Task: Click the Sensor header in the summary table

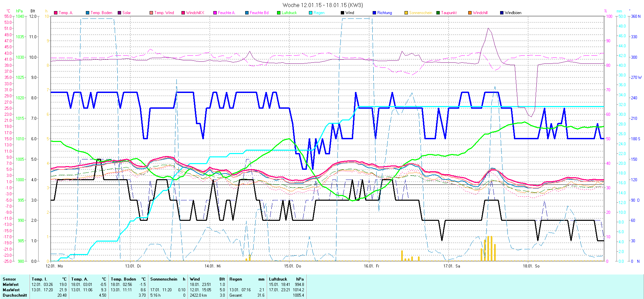Action: click(x=9, y=279)
